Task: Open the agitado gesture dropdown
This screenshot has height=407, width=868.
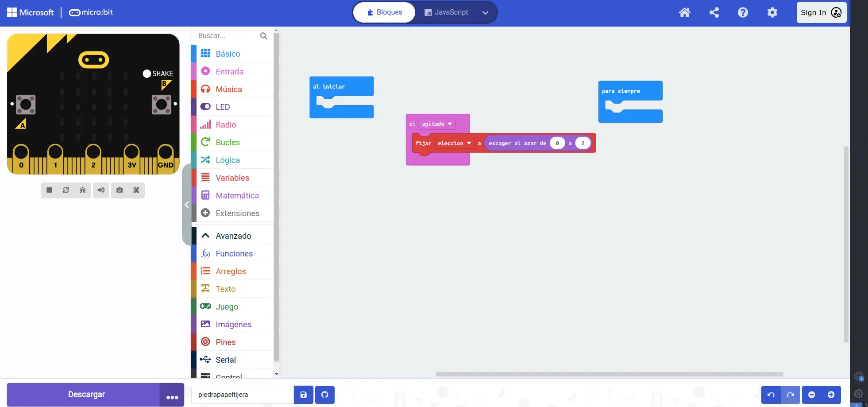Action: (x=437, y=124)
